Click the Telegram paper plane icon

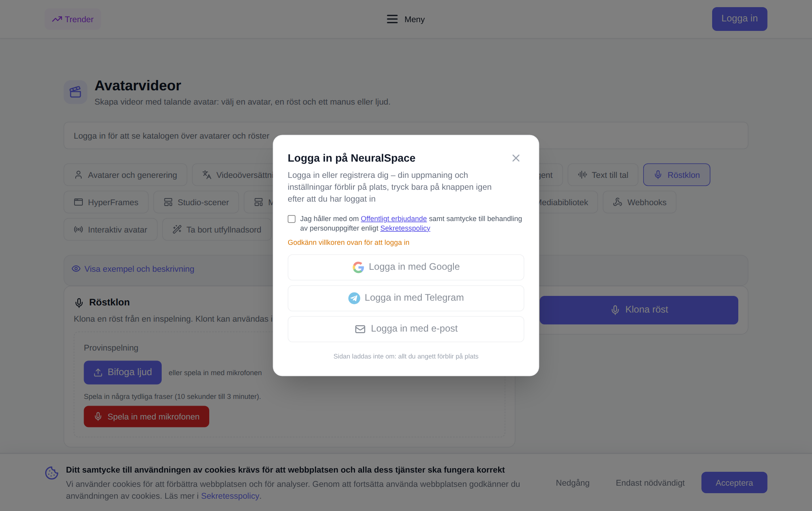point(354,298)
